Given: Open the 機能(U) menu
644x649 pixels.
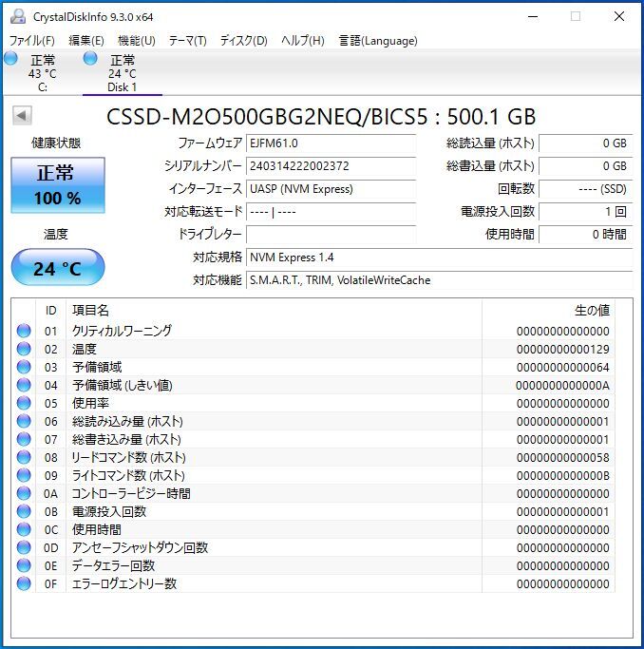Looking at the screenshot, I should (x=137, y=41).
